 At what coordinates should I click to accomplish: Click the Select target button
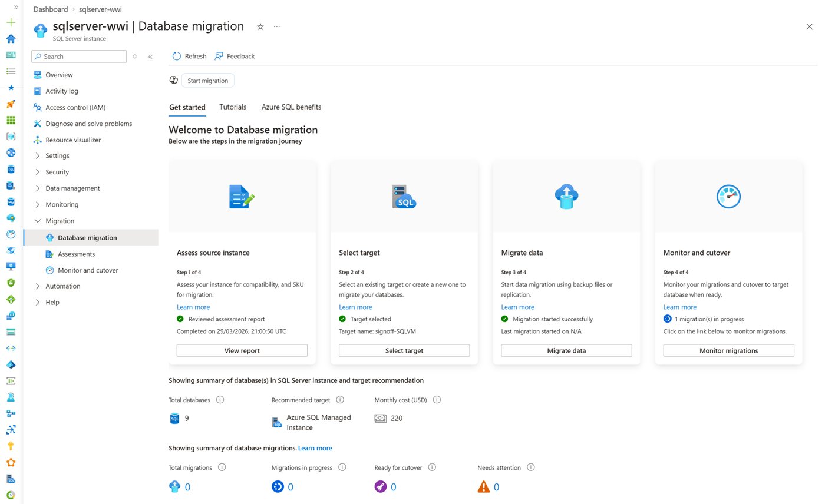(x=404, y=350)
